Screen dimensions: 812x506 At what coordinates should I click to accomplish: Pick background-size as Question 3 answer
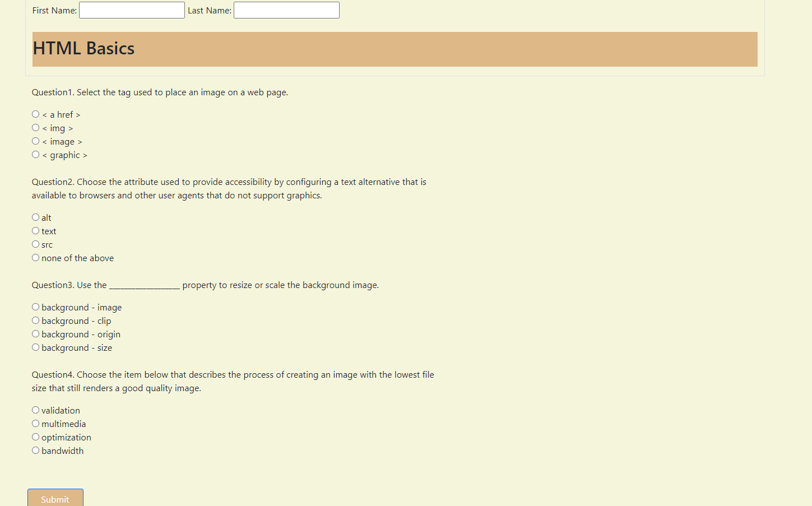pos(35,347)
